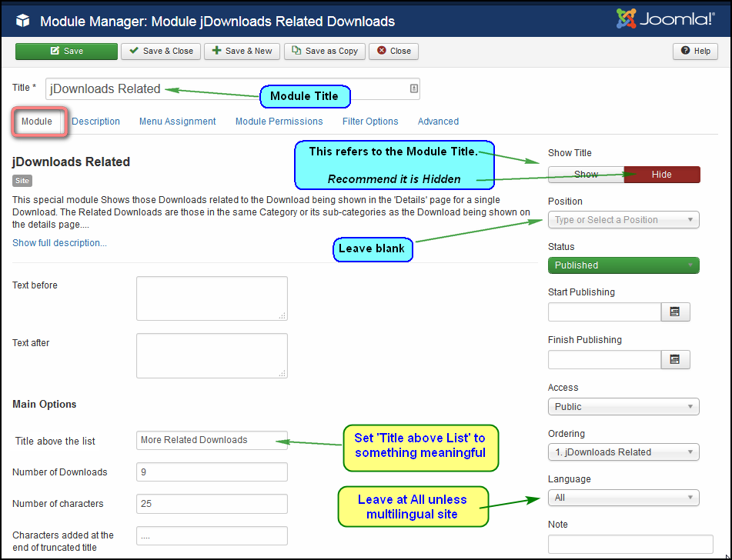732x560 pixels.
Task: Click the Site badge
Action: point(22,181)
